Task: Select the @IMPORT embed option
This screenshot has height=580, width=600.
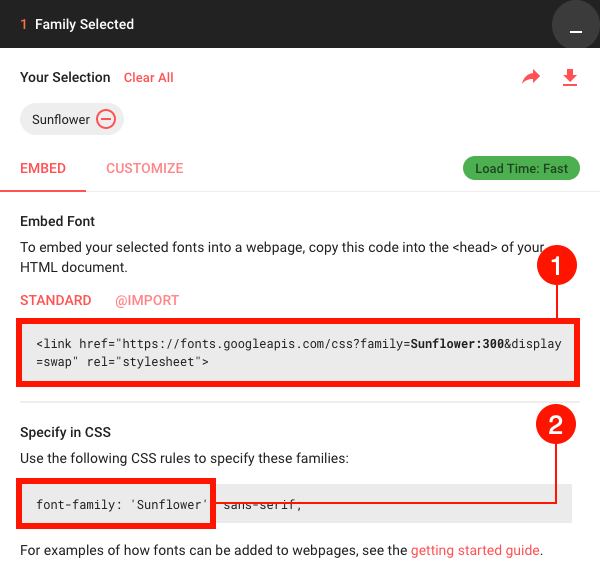Action: [x=147, y=300]
